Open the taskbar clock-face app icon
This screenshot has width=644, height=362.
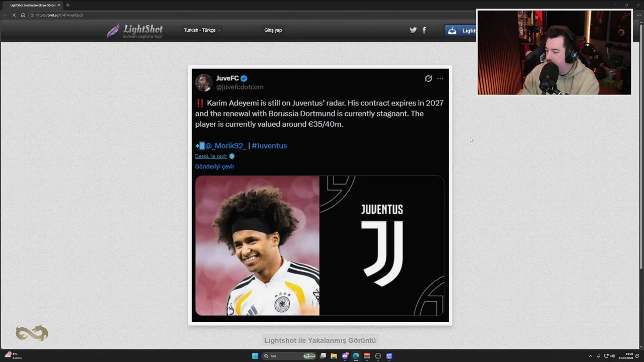(378, 356)
